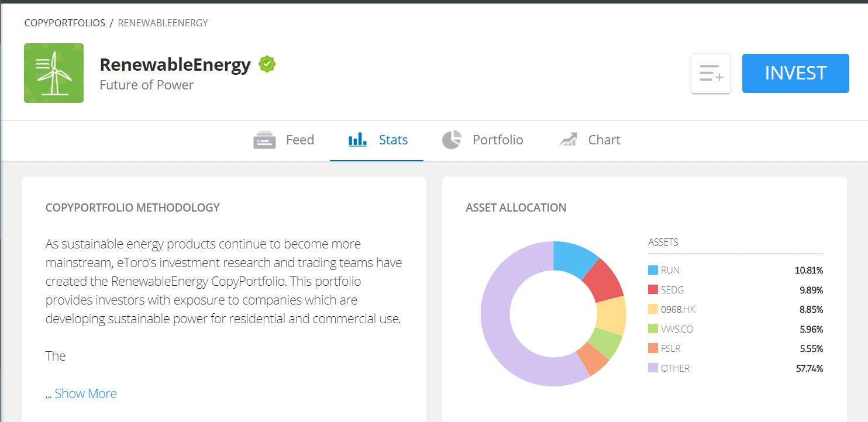868x422 pixels.
Task: Click RENEWABLEENERGY breadcrumb text
Action: (163, 23)
